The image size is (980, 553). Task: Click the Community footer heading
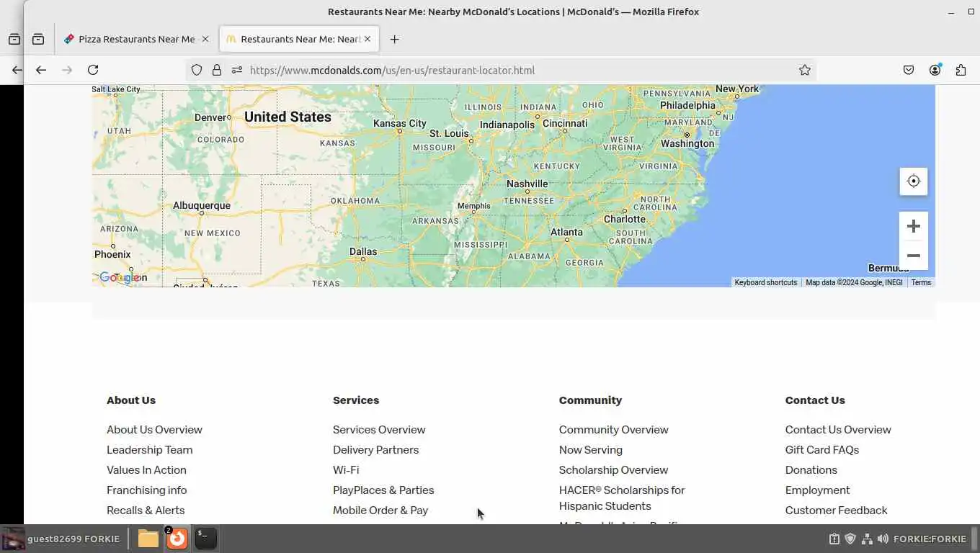(x=590, y=400)
